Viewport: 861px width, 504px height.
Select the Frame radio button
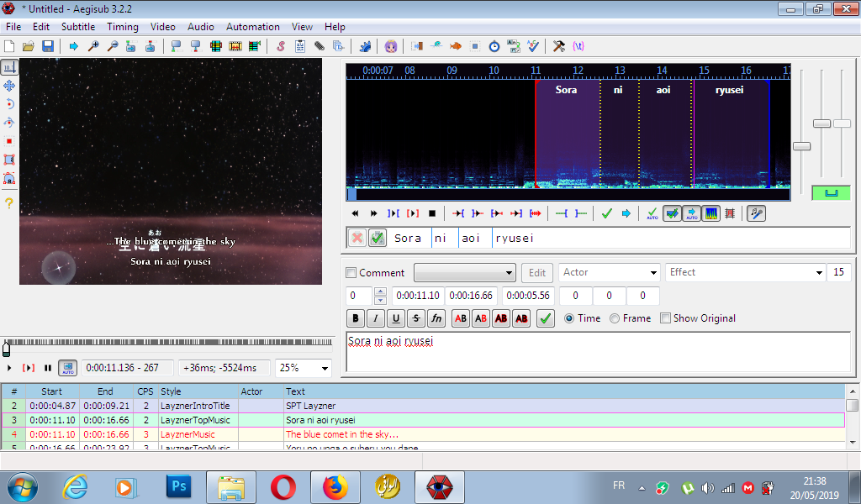[615, 318]
